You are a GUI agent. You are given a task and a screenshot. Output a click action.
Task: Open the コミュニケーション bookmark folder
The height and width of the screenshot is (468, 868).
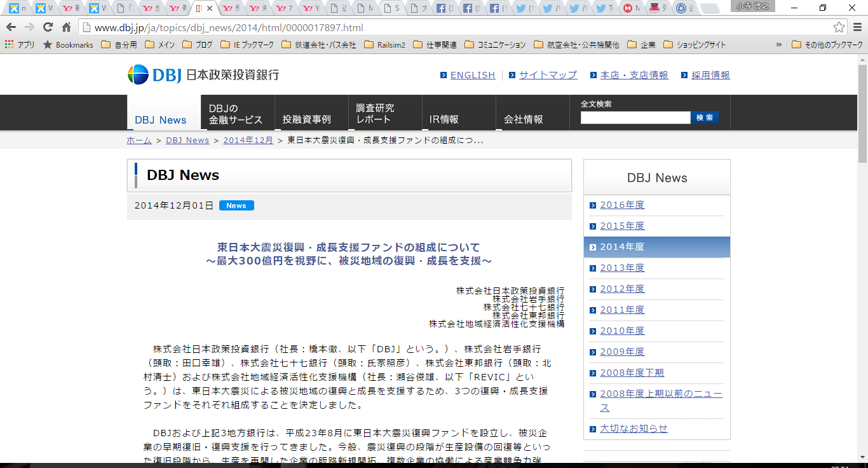pos(496,45)
